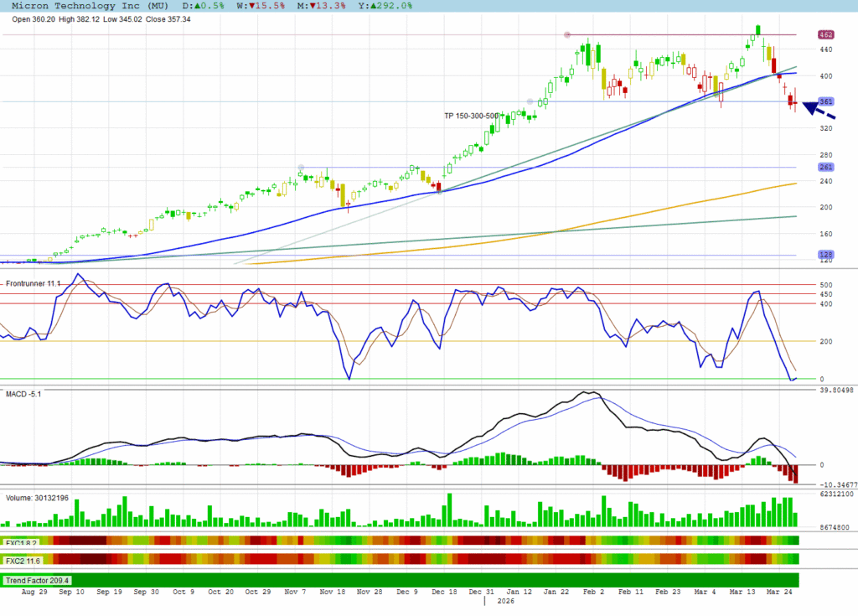Click the 2026 year marker on axis
Image resolution: width=858 pixels, height=616 pixels.
[x=507, y=601]
